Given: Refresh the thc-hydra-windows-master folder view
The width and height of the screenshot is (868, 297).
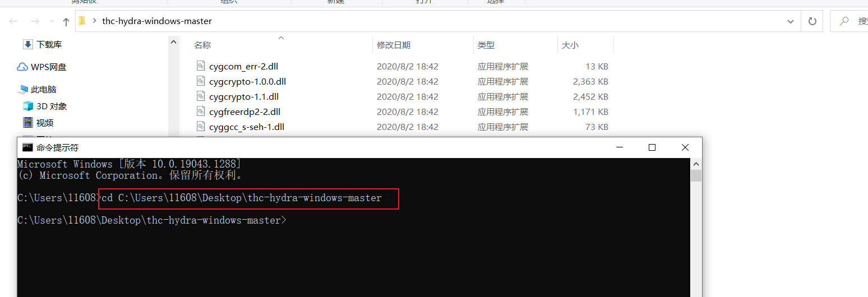Looking at the screenshot, I should click(x=812, y=21).
